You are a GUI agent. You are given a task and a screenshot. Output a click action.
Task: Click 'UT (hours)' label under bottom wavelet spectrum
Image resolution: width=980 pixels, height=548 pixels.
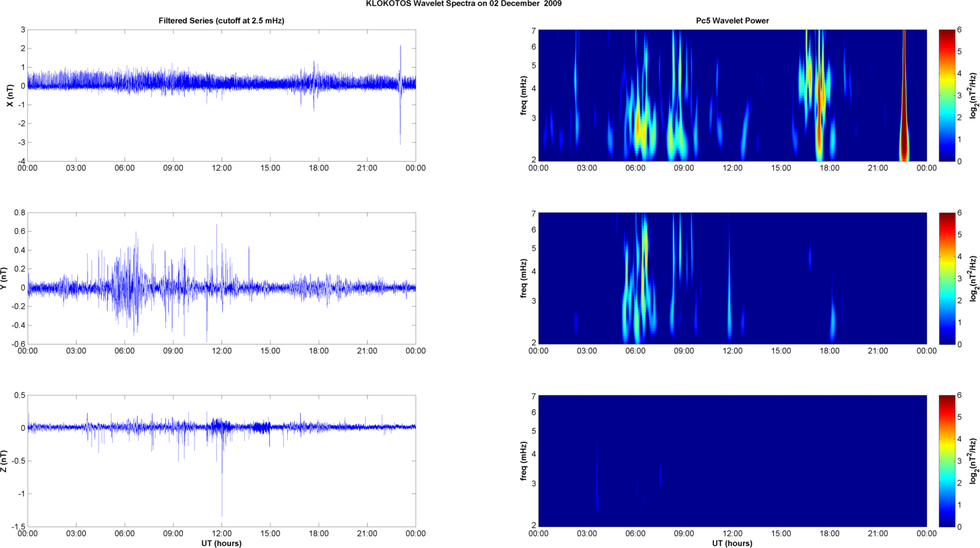[x=732, y=543]
